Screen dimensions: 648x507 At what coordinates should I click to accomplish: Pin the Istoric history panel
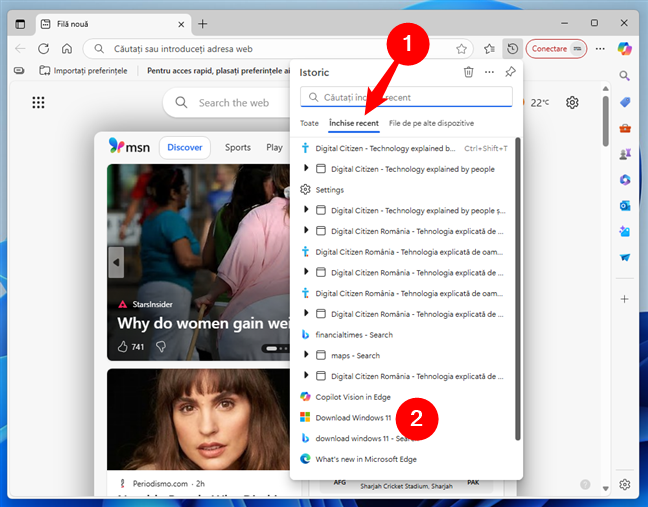pos(511,72)
